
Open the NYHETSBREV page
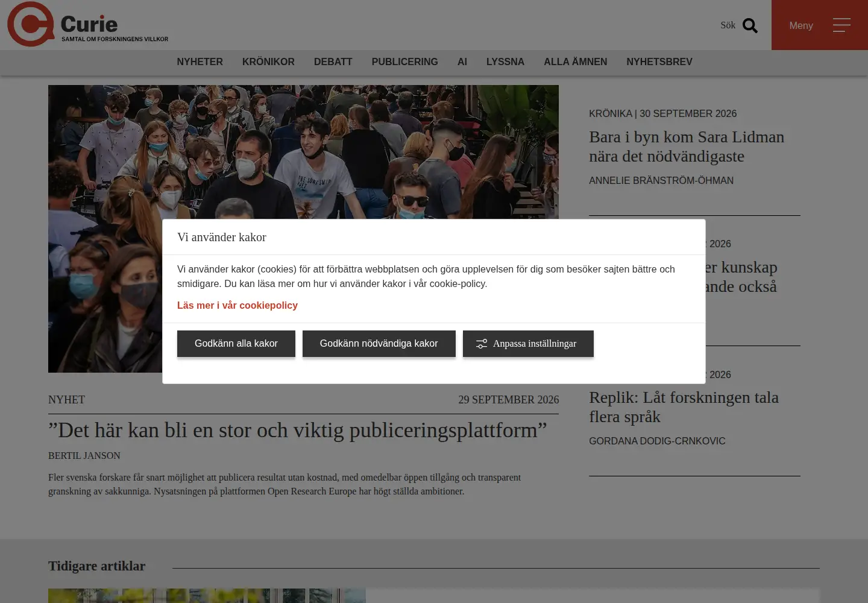click(659, 62)
